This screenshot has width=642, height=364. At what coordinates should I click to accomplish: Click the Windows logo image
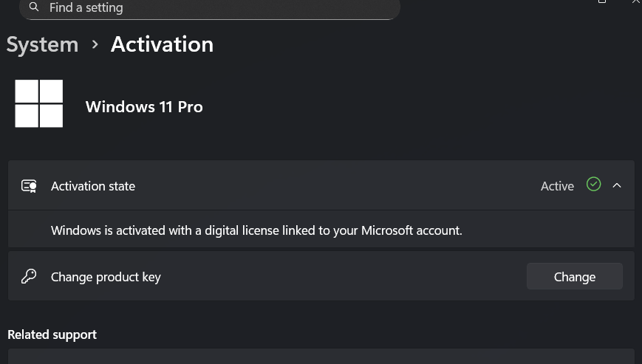(39, 104)
